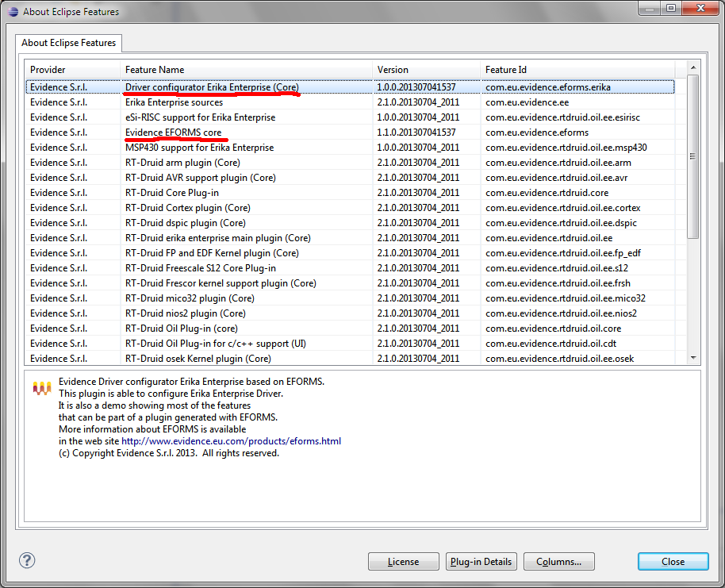Click the Columns... button
Image resolution: width=725 pixels, height=588 pixels.
point(559,562)
